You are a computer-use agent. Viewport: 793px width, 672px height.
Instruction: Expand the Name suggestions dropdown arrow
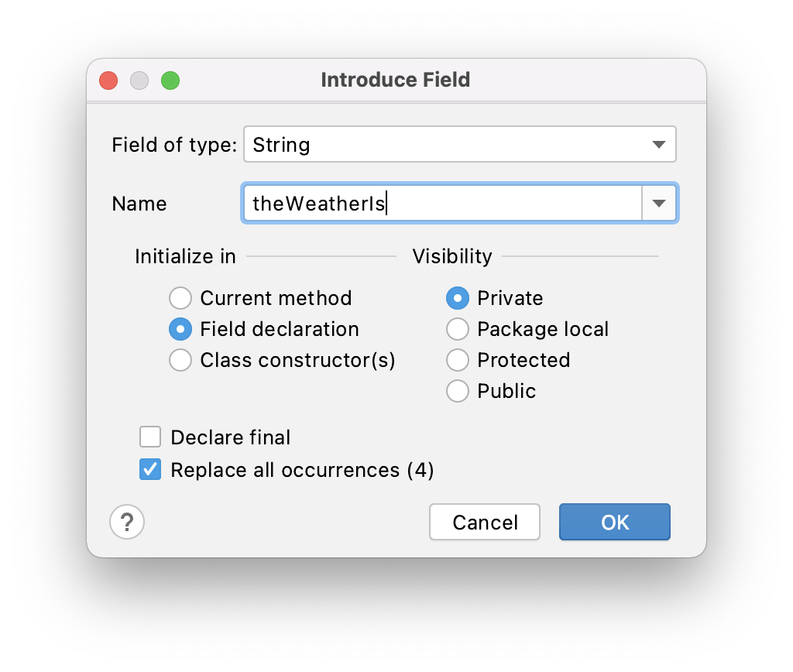[659, 204]
